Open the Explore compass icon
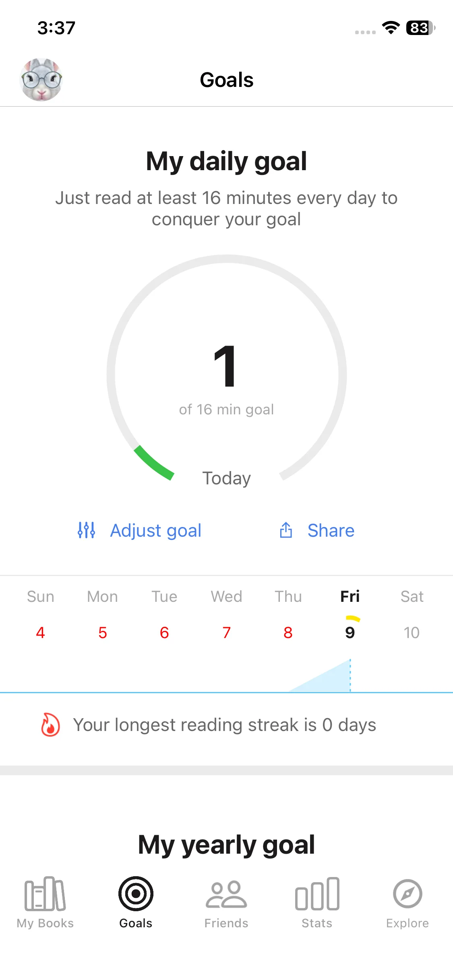The height and width of the screenshot is (980, 453). (407, 894)
